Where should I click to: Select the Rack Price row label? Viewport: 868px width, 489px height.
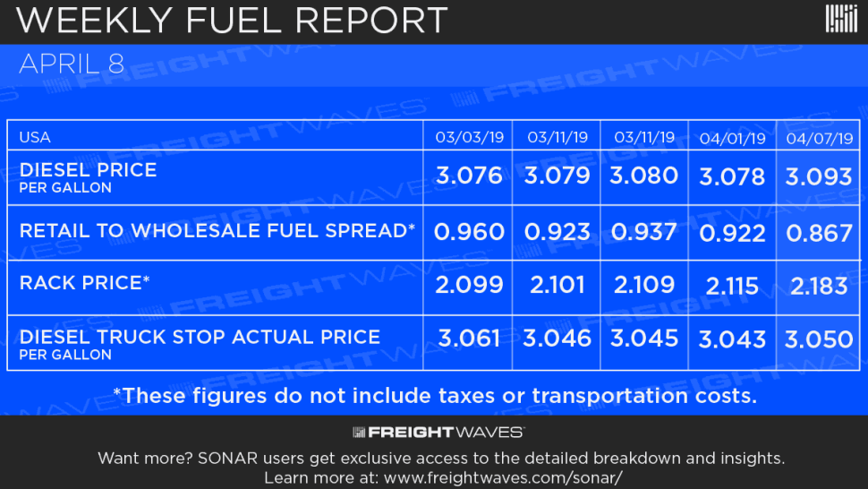pos(85,283)
